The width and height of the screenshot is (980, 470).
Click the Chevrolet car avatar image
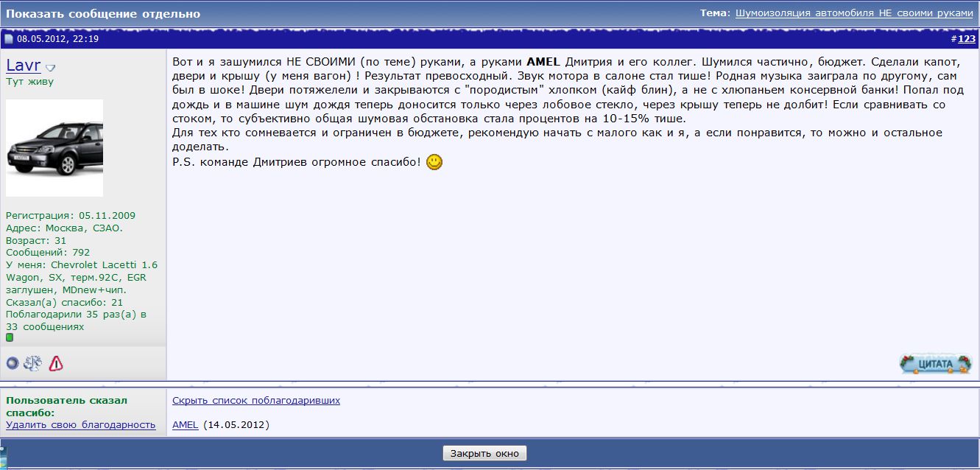[54, 147]
